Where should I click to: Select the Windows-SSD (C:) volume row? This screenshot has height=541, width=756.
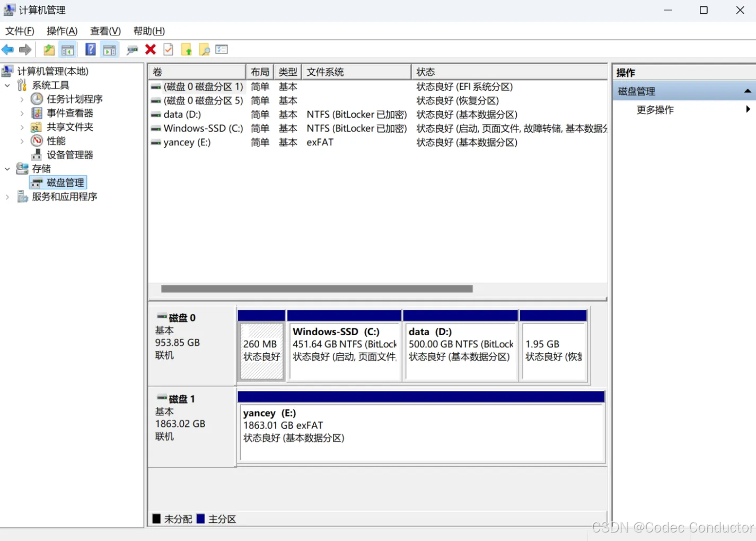pos(379,128)
